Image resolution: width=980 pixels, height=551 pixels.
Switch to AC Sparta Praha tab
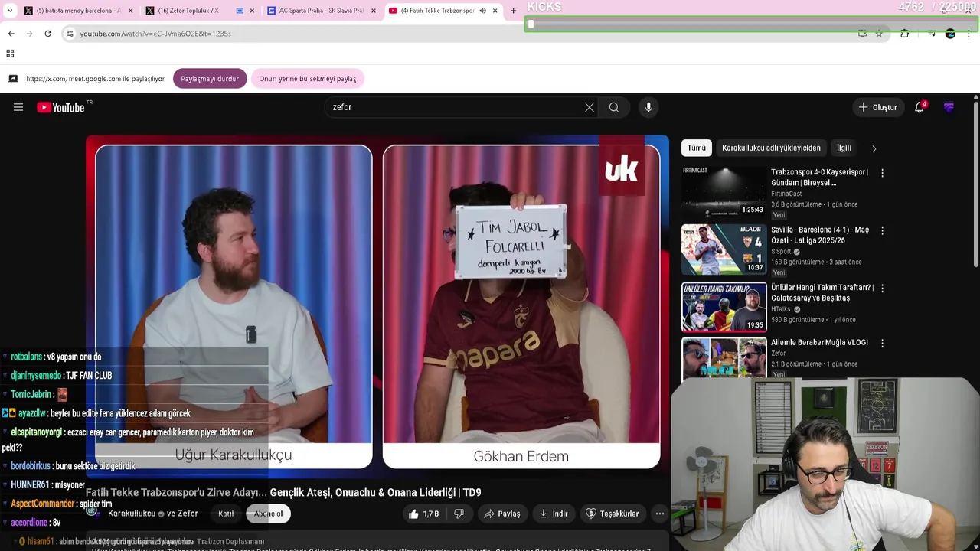pyautogui.click(x=321, y=11)
